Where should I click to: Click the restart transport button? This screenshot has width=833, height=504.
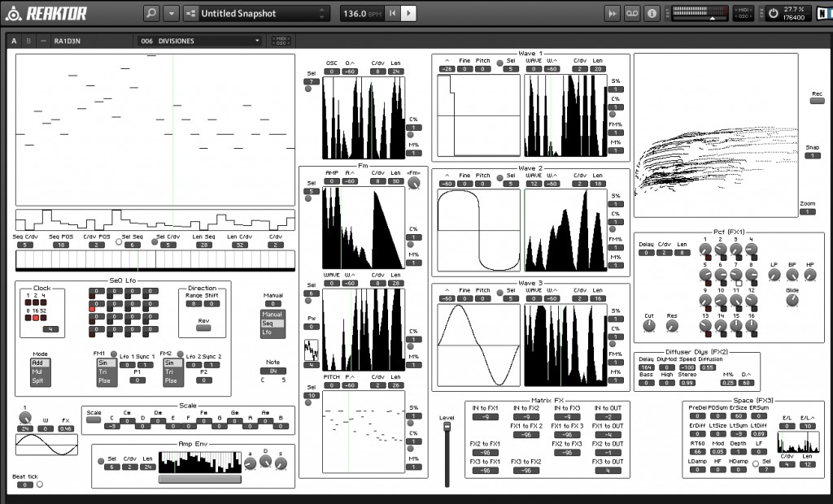[x=392, y=13]
